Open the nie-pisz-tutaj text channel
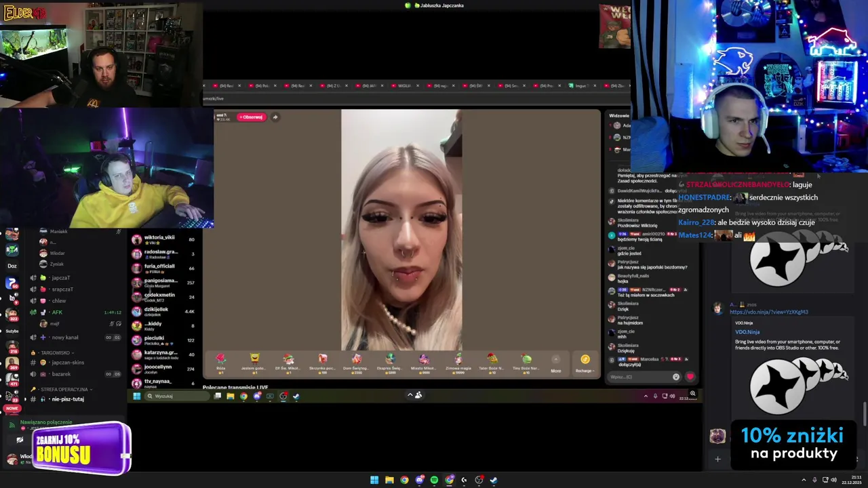 pyautogui.click(x=75, y=399)
